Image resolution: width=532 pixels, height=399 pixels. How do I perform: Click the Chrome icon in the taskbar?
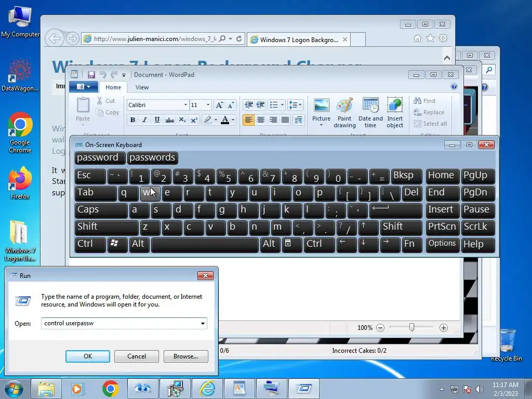[110, 389]
